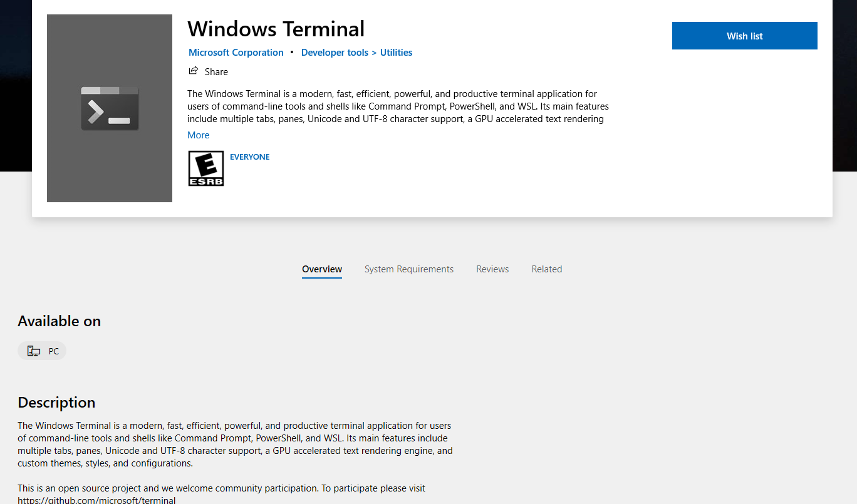Click the Windows Terminal app logo tile

point(110,108)
